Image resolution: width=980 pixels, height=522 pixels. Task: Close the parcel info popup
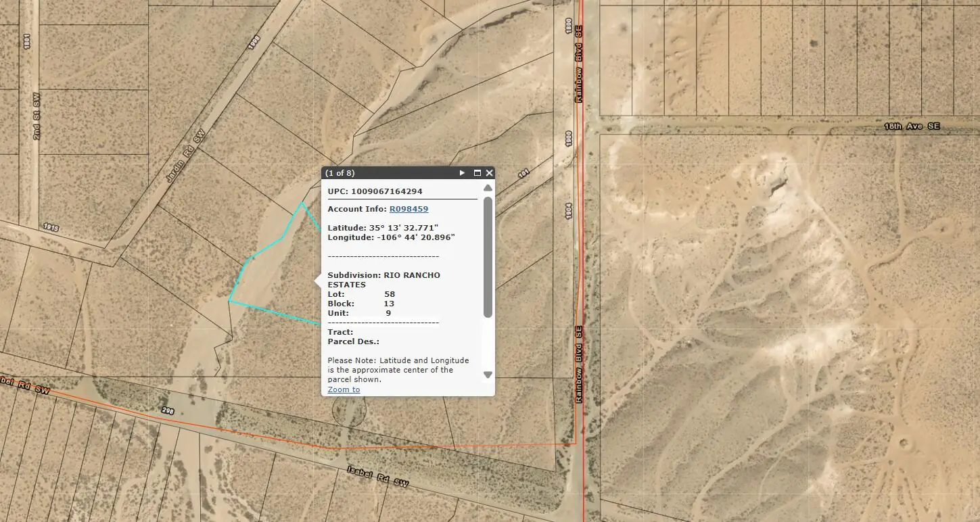490,173
